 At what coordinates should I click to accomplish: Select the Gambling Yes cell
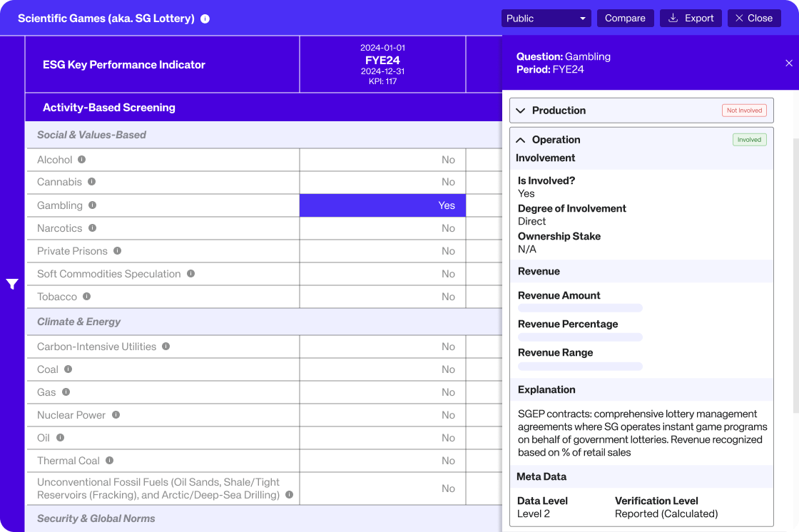coord(382,205)
